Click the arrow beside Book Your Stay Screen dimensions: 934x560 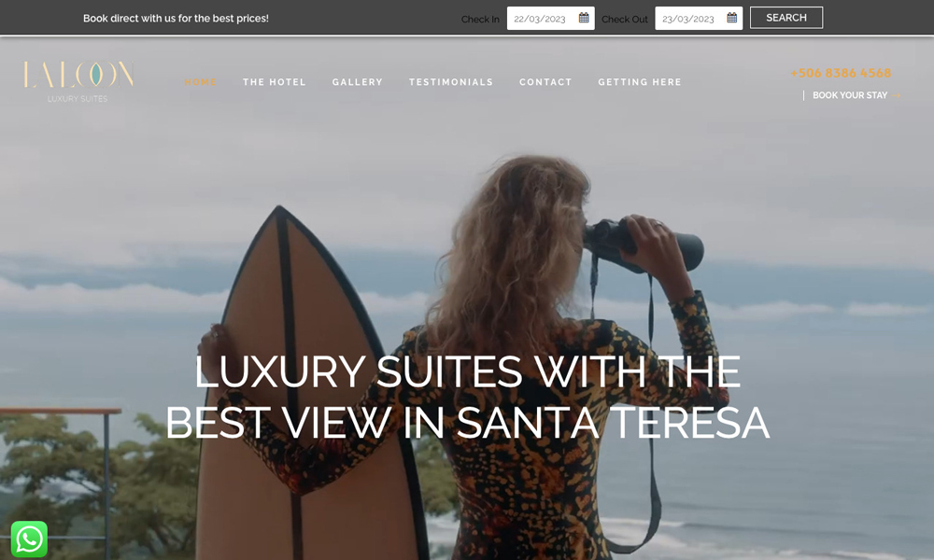coord(896,95)
